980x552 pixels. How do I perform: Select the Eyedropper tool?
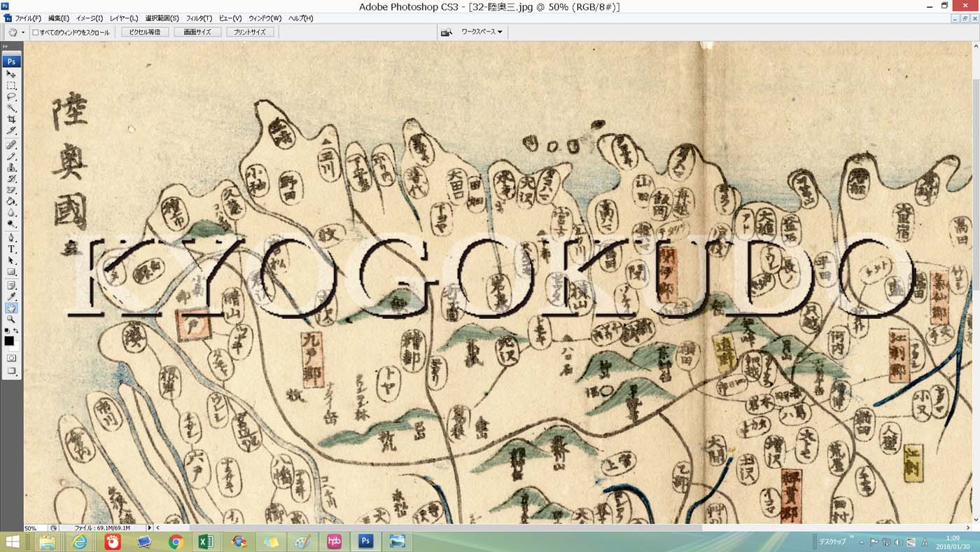pyautogui.click(x=12, y=296)
